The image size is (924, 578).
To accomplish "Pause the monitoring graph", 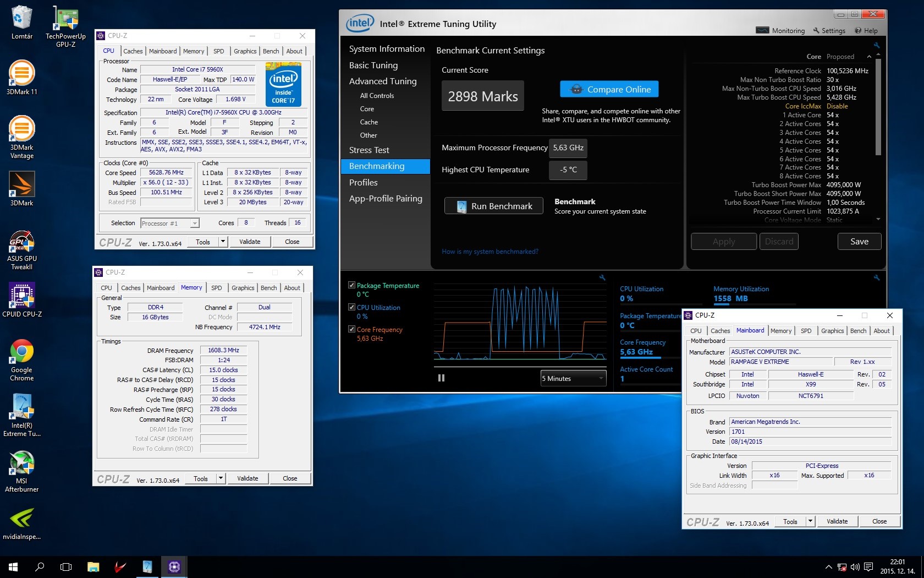I will (x=441, y=378).
